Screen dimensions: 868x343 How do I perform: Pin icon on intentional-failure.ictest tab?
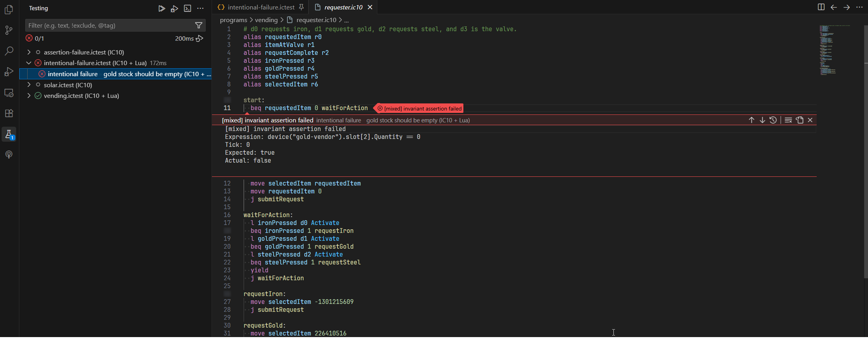301,7
